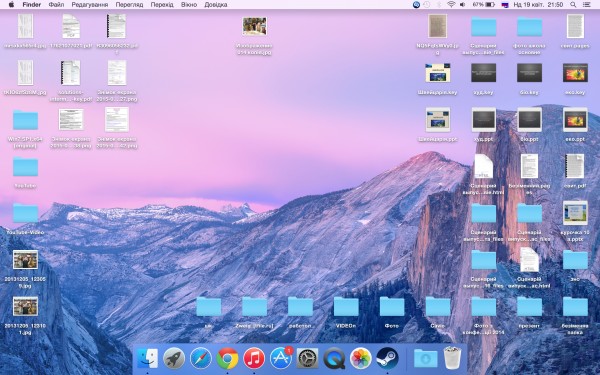Select the Фото folder
The height and width of the screenshot is (375, 600).
pyautogui.click(x=392, y=307)
